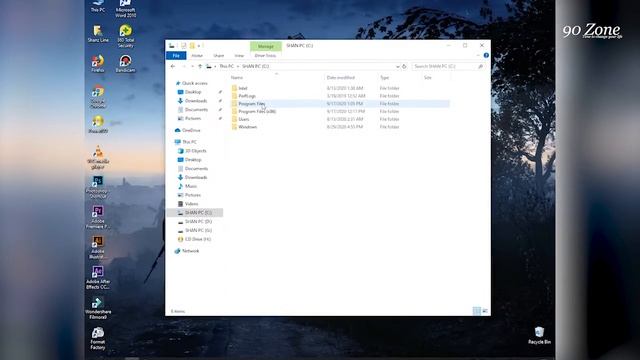Click This PC in the address breadcrumb

[x=227, y=66]
